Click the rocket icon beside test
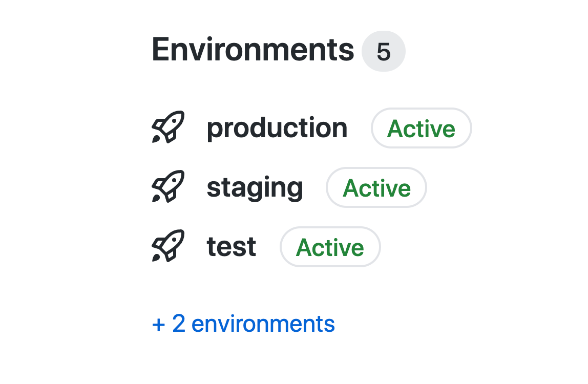The width and height of the screenshot is (588, 384). pyautogui.click(x=168, y=246)
